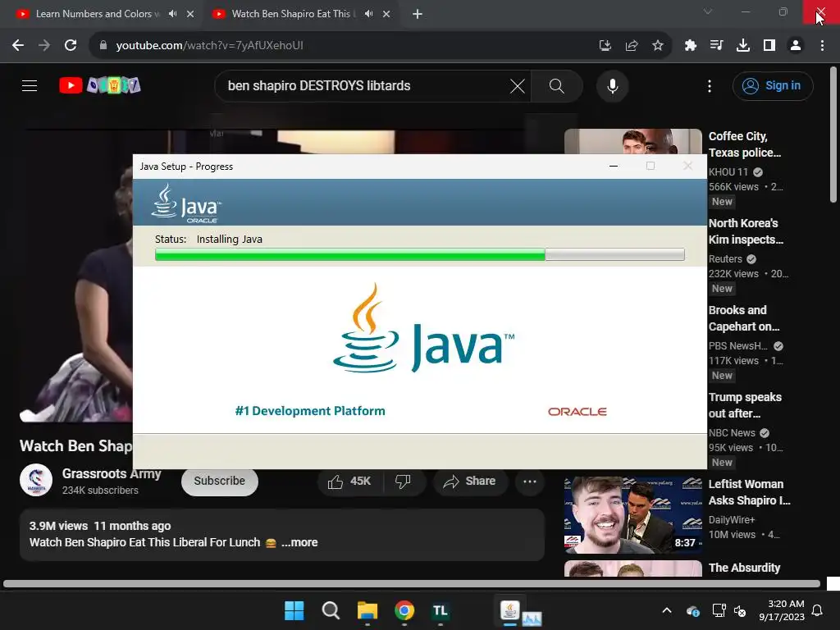Click the horizontal scrollbar at page bottom
Viewport: 840px width, 630px height.
[412, 583]
